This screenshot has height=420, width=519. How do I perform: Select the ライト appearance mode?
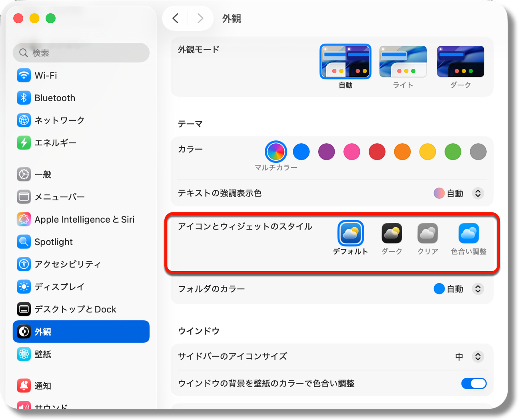coord(403,61)
